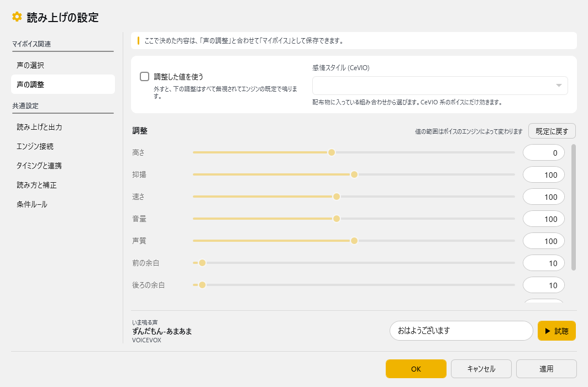Select 条件ルール in the sidebar

pyautogui.click(x=62, y=204)
